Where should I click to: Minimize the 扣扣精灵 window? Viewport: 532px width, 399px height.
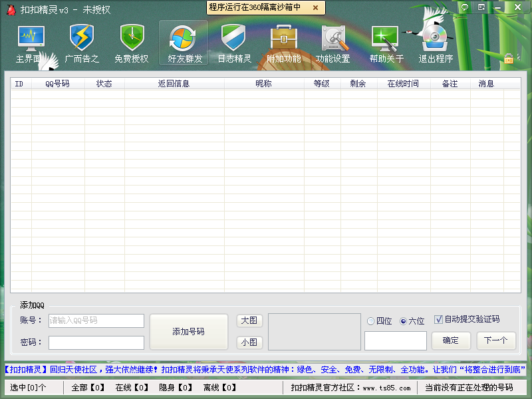(x=497, y=7)
